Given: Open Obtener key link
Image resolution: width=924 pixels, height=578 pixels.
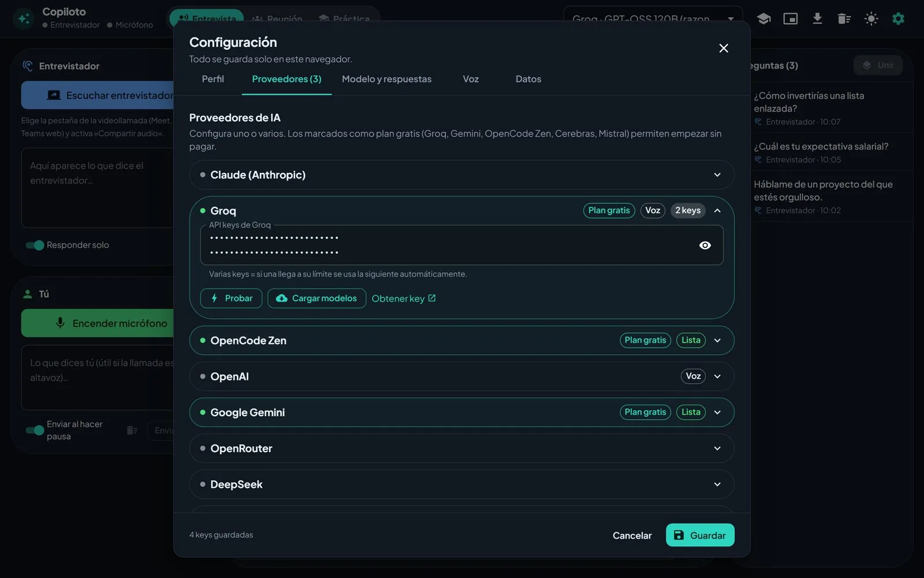Looking at the screenshot, I should click(404, 298).
